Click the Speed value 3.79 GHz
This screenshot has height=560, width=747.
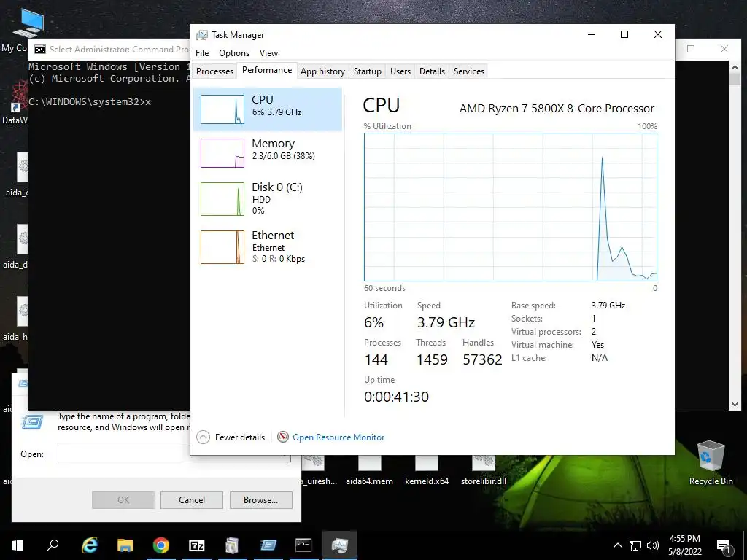tap(446, 322)
